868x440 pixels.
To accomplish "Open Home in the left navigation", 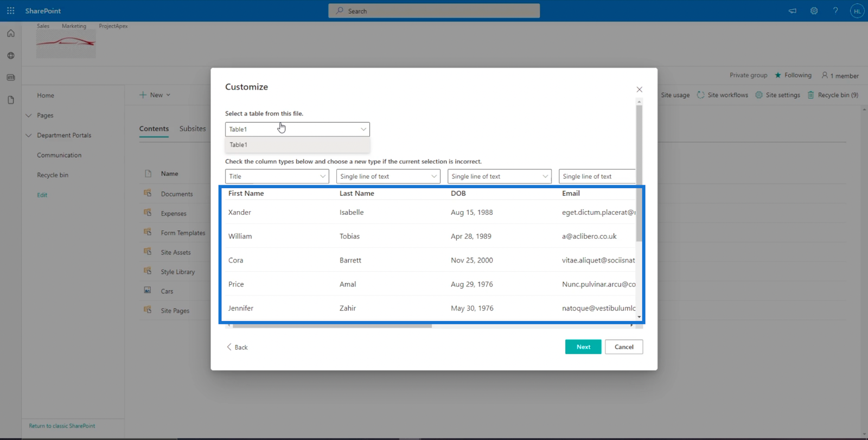I will click(x=46, y=95).
